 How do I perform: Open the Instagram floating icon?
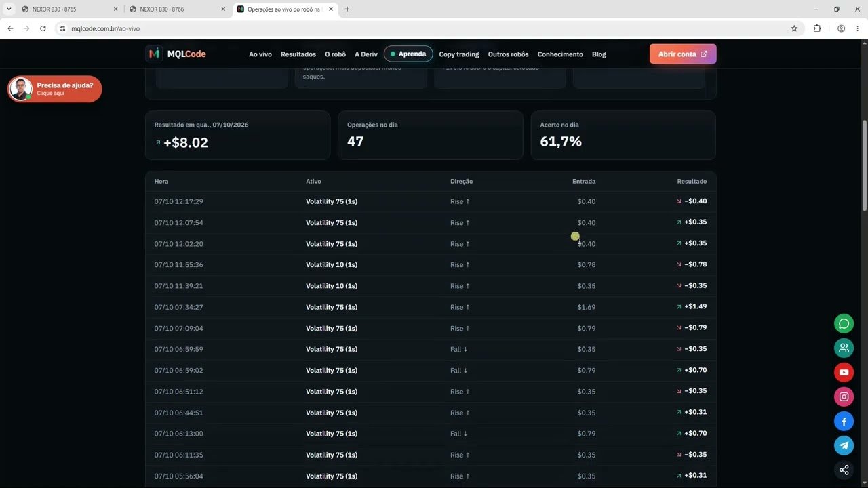click(x=844, y=397)
